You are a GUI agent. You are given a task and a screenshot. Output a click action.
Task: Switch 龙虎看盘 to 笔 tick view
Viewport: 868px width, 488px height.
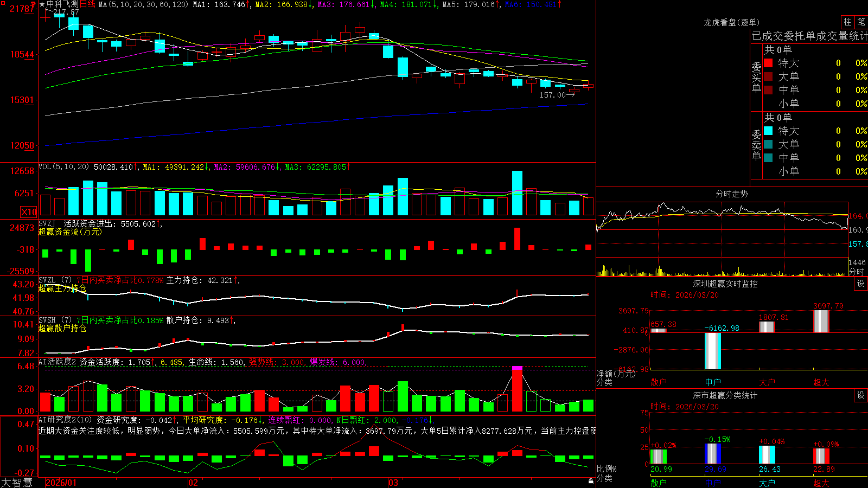tap(861, 22)
